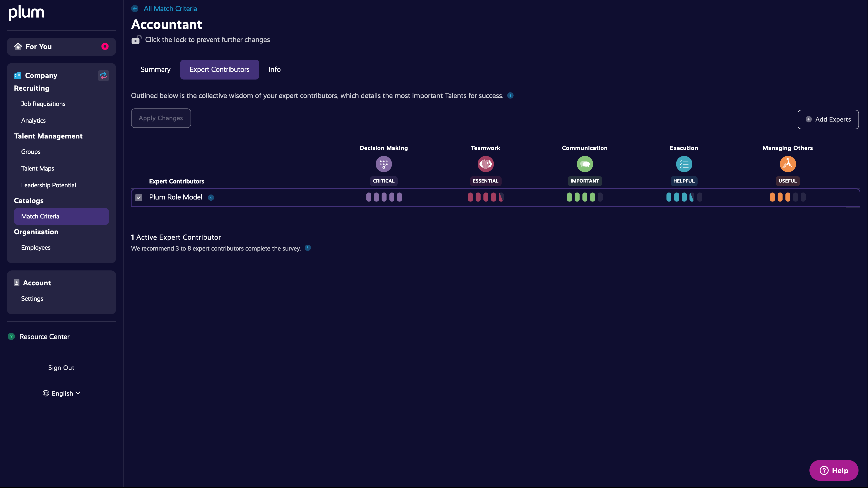Image resolution: width=868 pixels, height=488 pixels.
Task: Click the switch icon beside Company
Action: coord(104,75)
